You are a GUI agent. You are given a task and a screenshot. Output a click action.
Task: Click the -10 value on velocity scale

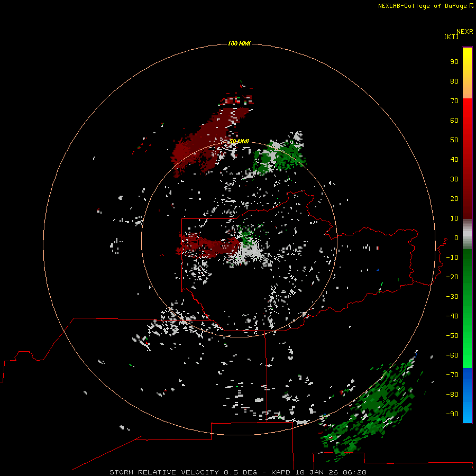point(452,258)
